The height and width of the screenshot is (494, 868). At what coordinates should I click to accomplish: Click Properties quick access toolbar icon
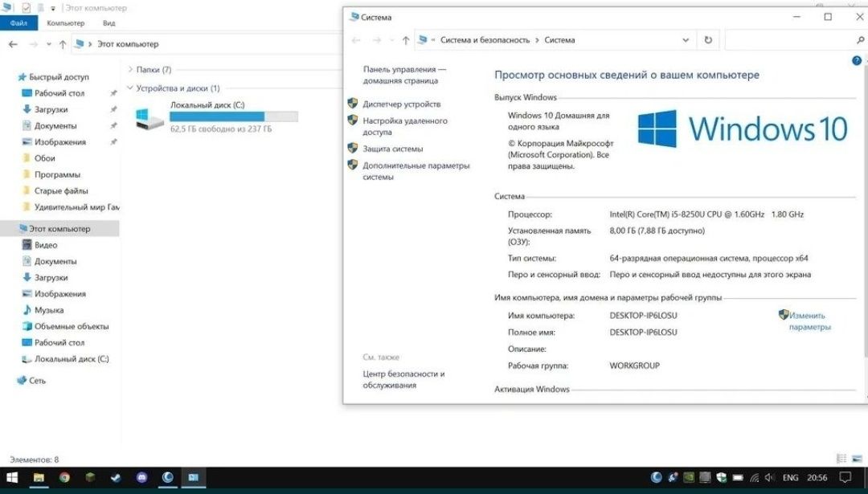click(26, 8)
